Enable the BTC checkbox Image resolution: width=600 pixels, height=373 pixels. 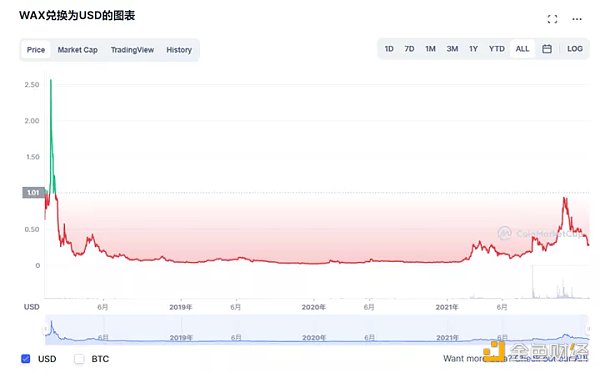tap(79, 359)
